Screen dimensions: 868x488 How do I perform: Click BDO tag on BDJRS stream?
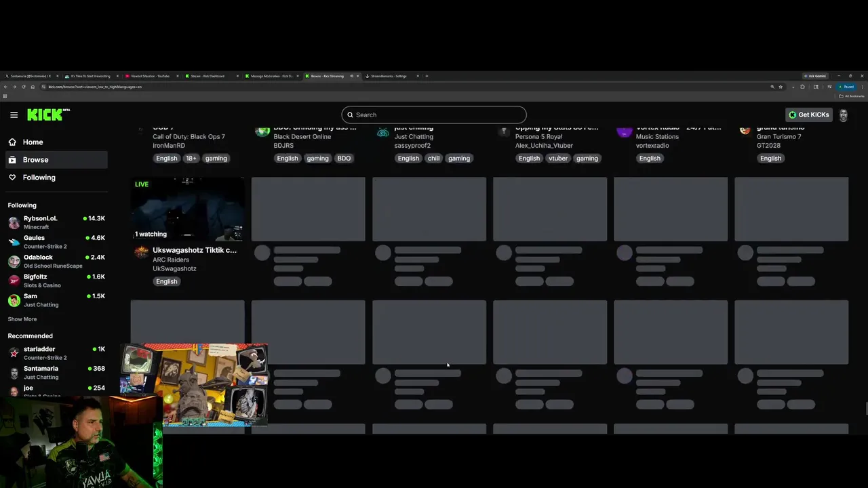(344, 159)
